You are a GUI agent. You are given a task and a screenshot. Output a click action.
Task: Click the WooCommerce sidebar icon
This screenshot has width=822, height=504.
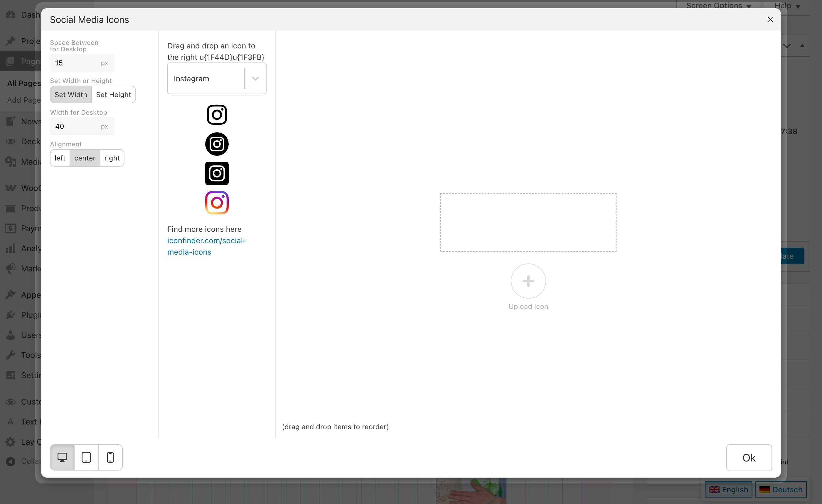coord(11,188)
